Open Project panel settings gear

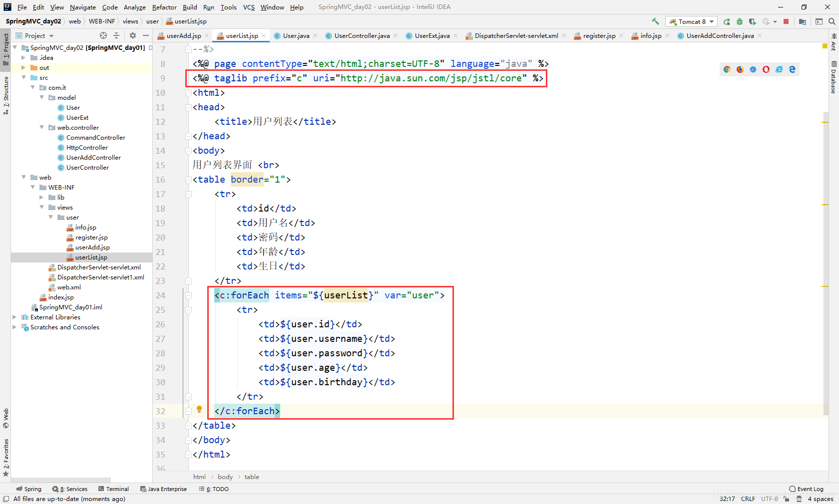pos(133,35)
